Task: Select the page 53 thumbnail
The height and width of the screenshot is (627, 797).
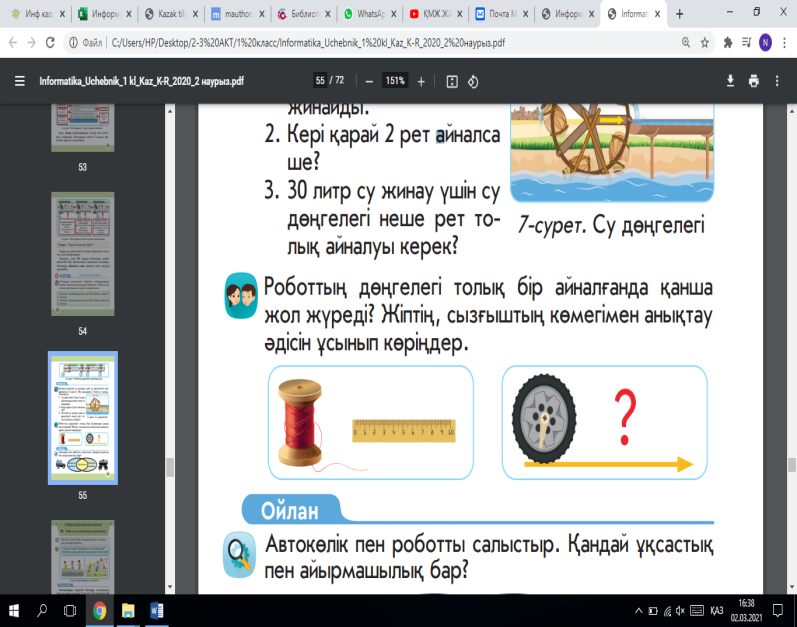Action: pyautogui.click(x=84, y=125)
